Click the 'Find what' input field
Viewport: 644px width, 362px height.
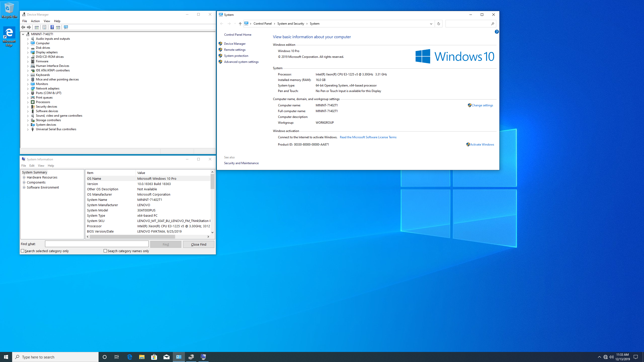click(97, 244)
